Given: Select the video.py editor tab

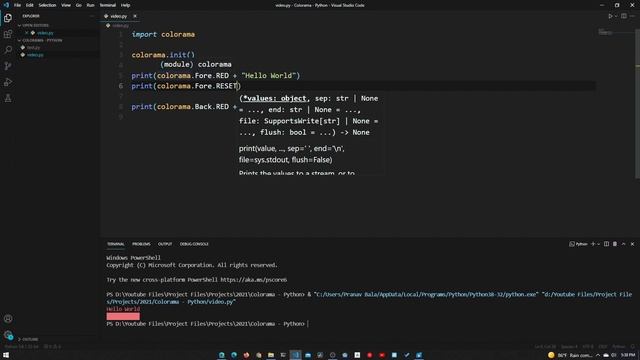Looking at the screenshot, I should pyautogui.click(x=119, y=16).
